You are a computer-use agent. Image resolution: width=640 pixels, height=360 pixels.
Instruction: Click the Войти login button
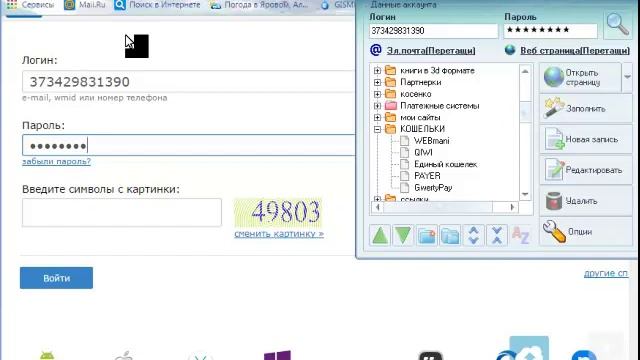click(x=56, y=278)
